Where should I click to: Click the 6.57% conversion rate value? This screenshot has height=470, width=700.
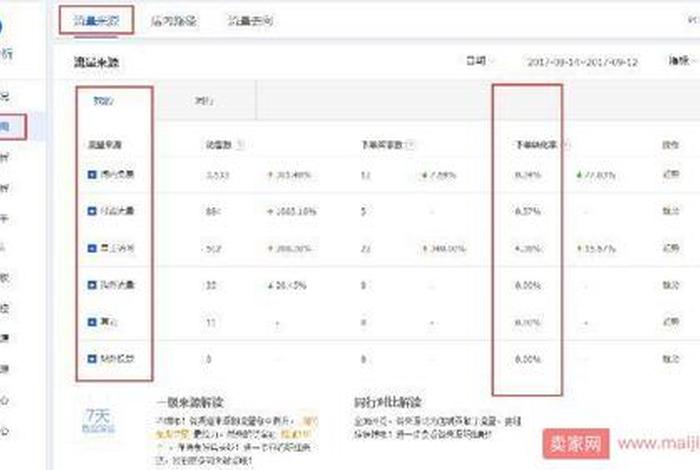528,211
